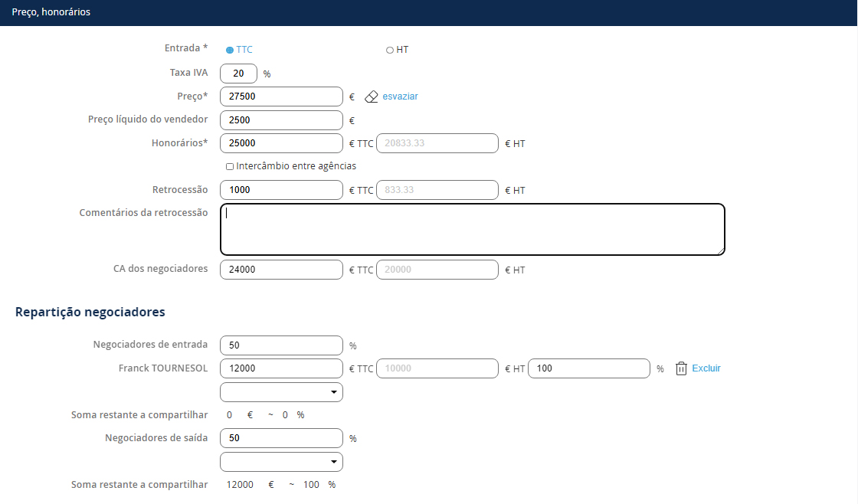858x504 pixels.
Task: Select the TTC entry radio button
Action: pyautogui.click(x=230, y=50)
